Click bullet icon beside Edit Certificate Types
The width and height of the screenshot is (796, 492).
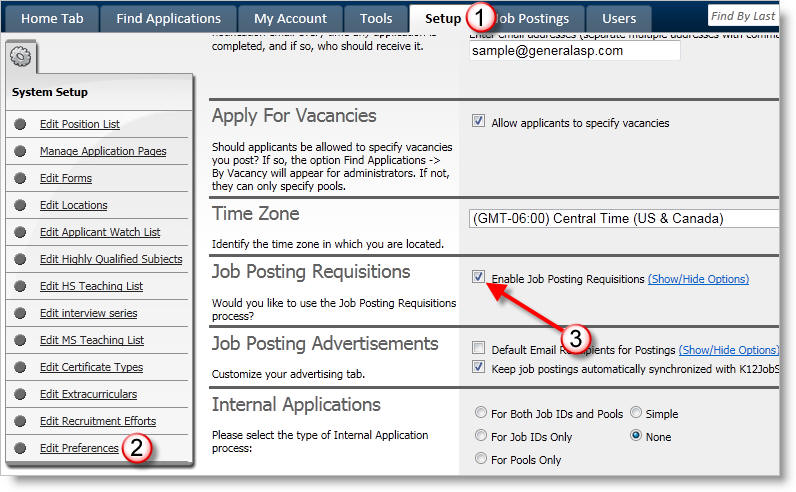[x=20, y=367]
